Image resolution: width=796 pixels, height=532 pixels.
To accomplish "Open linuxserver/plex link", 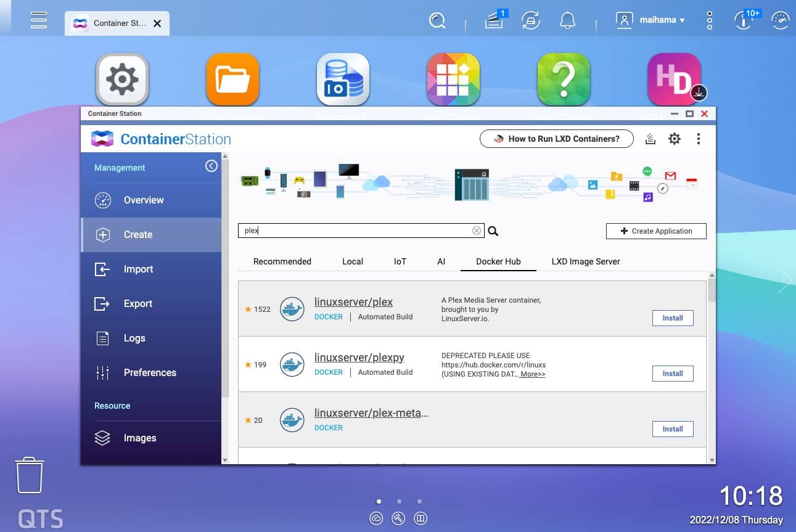I will click(353, 302).
